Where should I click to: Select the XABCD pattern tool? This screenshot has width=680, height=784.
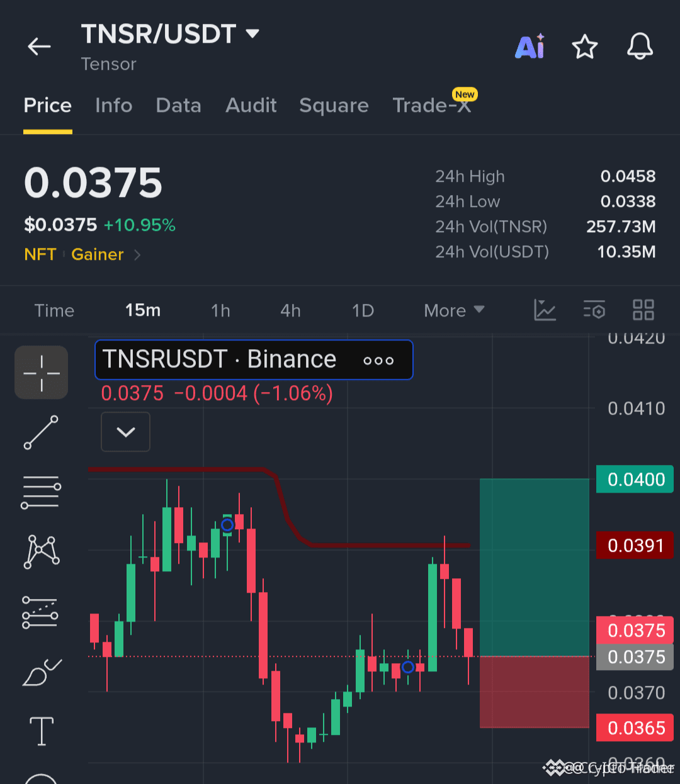coord(41,552)
